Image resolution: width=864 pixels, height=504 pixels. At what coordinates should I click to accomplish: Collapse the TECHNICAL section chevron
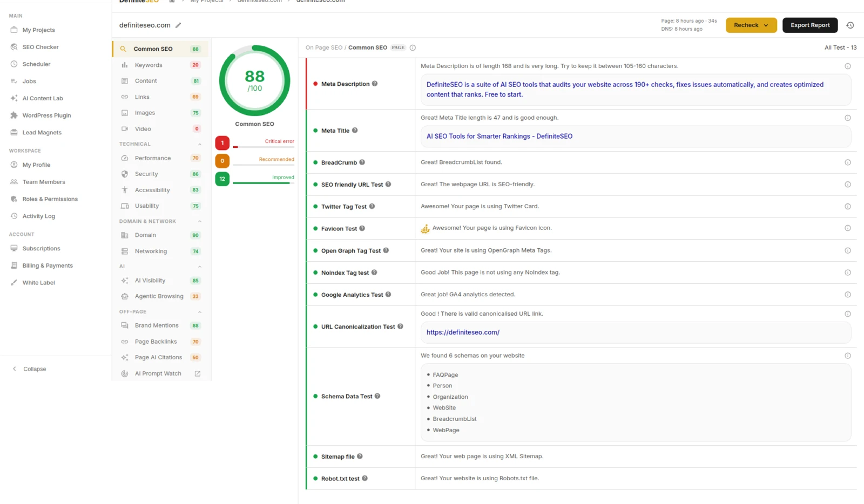click(x=200, y=144)
